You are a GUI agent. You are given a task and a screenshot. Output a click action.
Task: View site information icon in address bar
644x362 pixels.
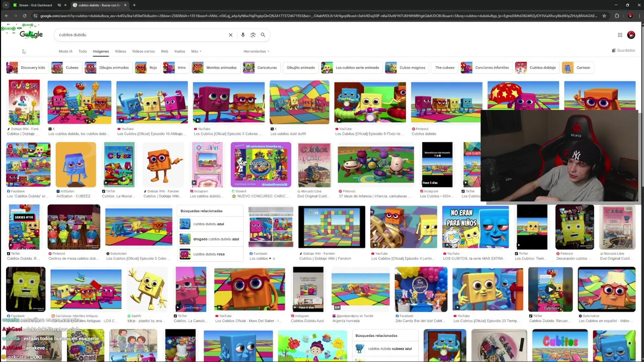point(35,16)
